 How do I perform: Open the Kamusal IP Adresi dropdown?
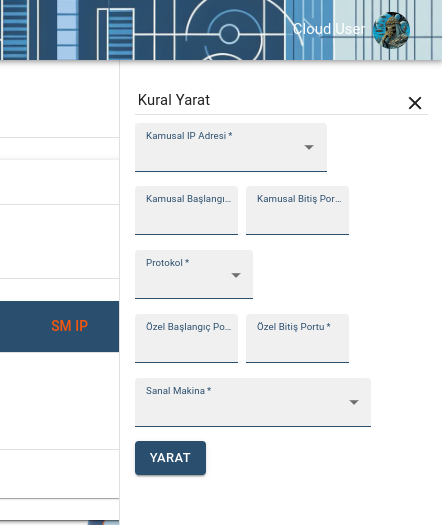point(231,147)
